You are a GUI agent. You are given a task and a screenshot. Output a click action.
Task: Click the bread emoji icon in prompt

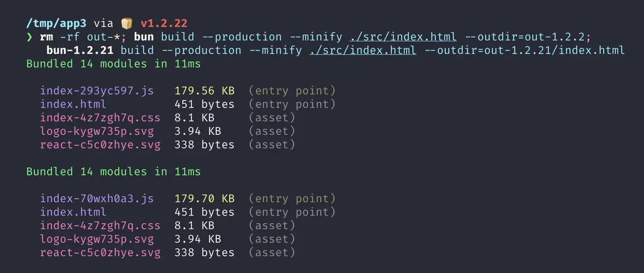126,24
